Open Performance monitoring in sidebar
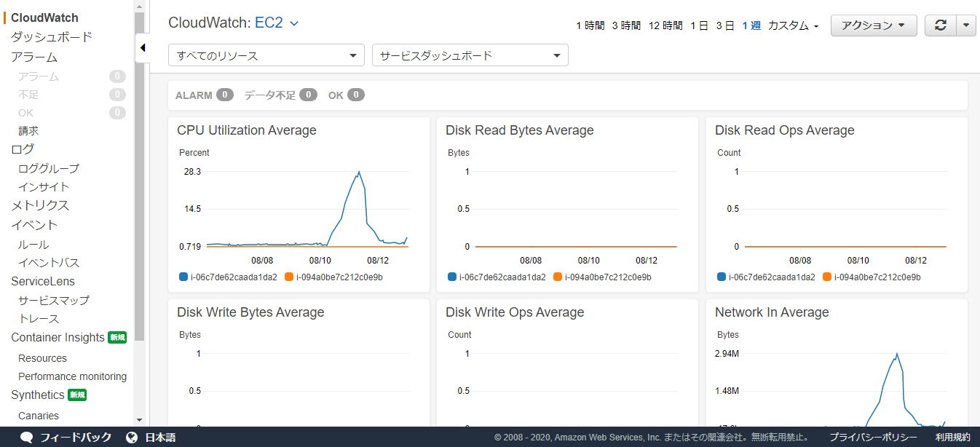 point(72,376)
